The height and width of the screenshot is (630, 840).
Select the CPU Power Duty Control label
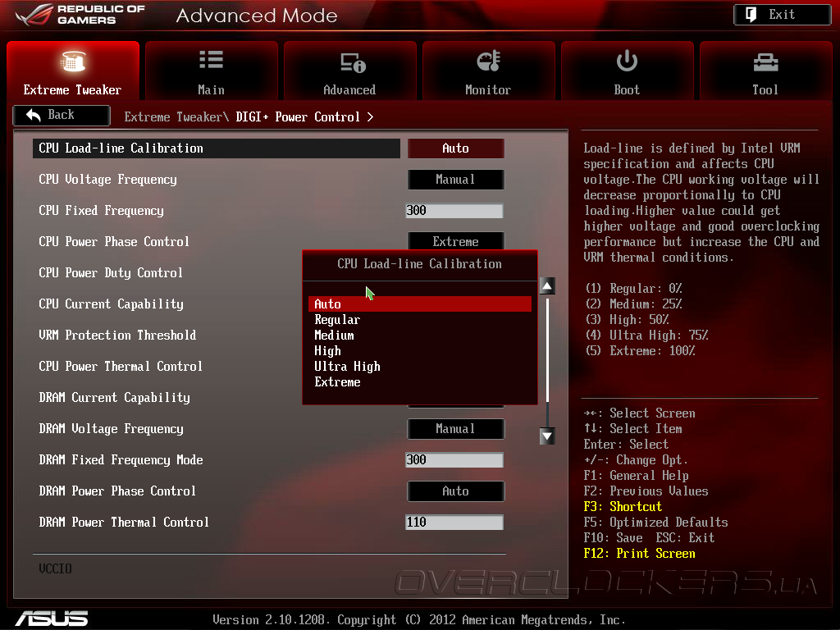pyautogui.click(x=111, y=272)
